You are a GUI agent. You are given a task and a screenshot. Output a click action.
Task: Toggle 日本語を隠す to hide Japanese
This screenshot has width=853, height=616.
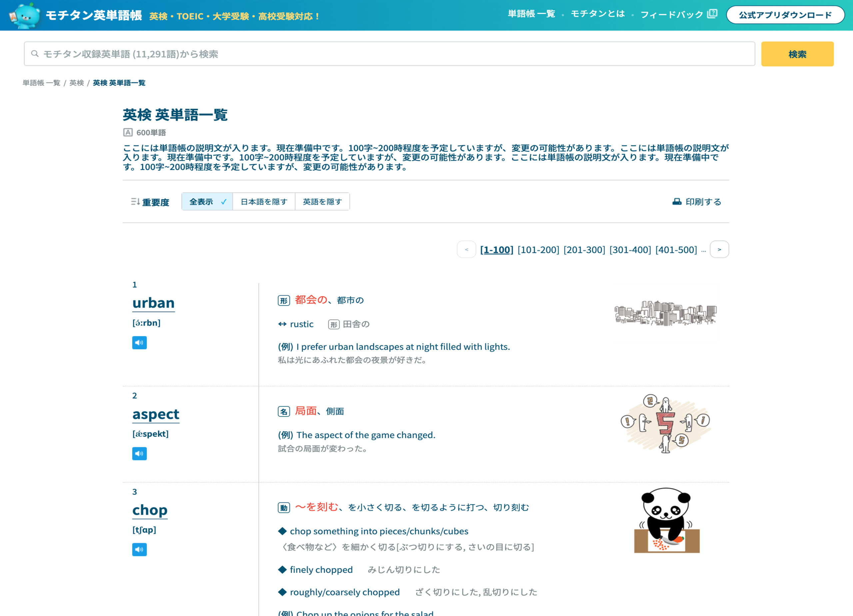click(264, 202)
